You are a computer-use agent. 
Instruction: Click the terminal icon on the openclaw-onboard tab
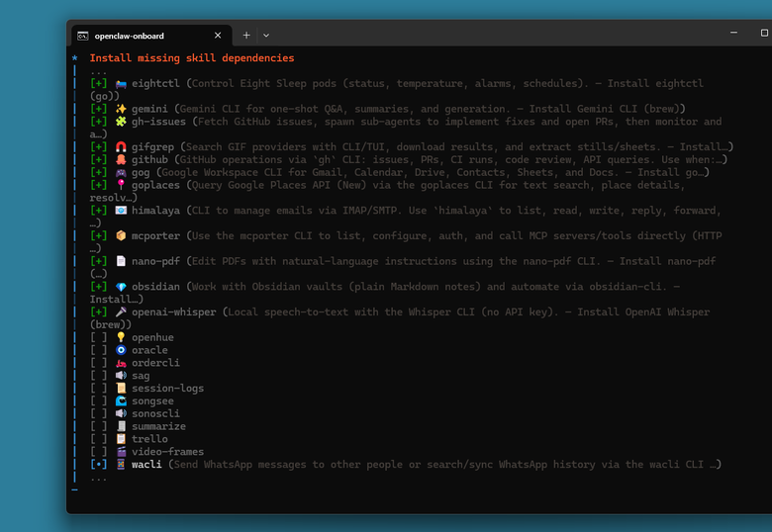(83, 36)
